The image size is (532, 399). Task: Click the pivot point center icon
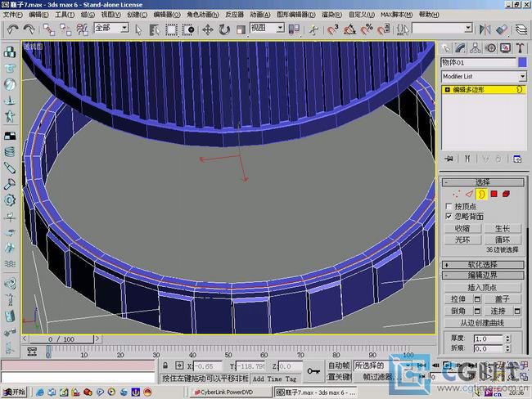[x=294, y=29]
